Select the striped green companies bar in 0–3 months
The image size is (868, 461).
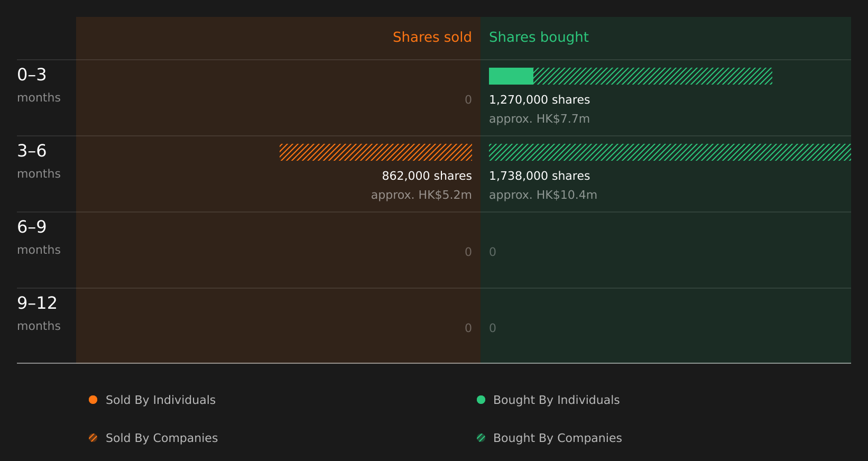click(653, 76)
